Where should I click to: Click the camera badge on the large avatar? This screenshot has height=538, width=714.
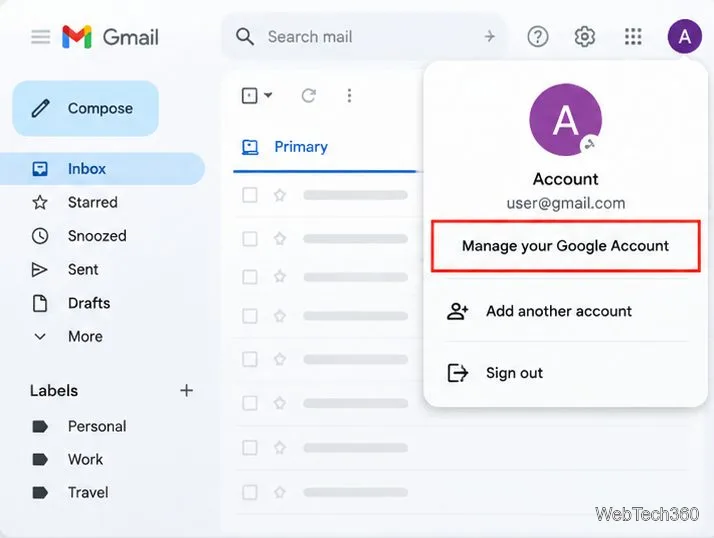coord(590,145)
